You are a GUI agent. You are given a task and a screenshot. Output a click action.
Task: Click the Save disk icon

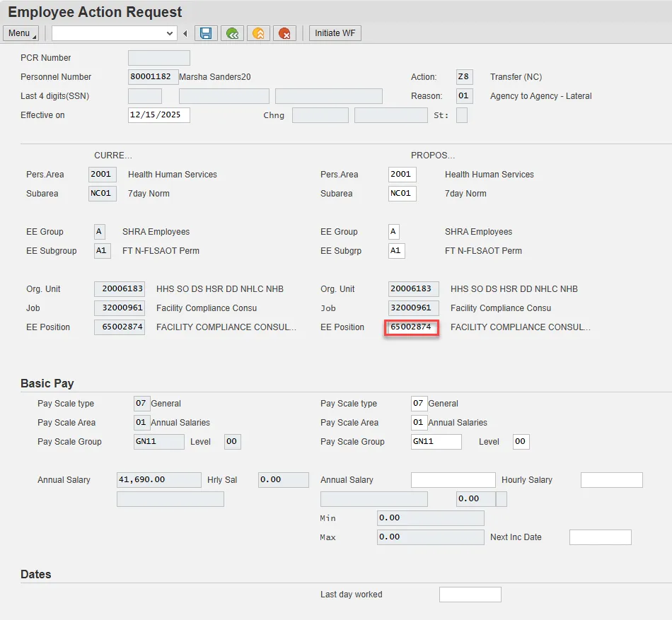coord(206,33)
